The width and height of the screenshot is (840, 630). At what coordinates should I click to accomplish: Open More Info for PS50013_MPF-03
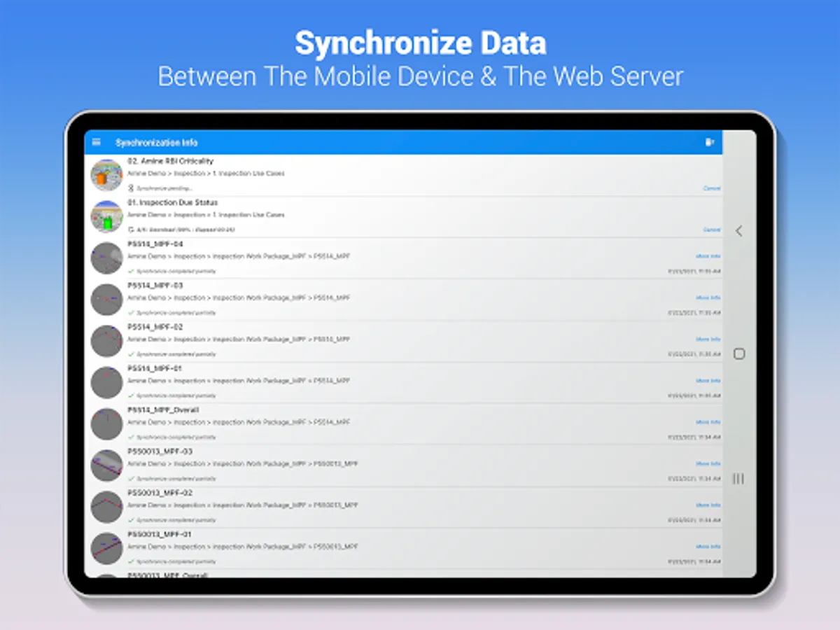708,463
